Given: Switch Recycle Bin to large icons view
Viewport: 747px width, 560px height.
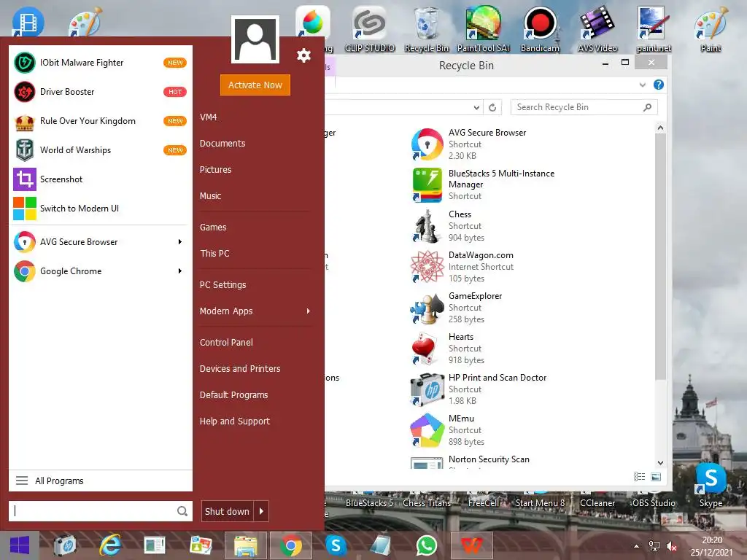Looking at the screenshot, I should click(x=656, y=477).
